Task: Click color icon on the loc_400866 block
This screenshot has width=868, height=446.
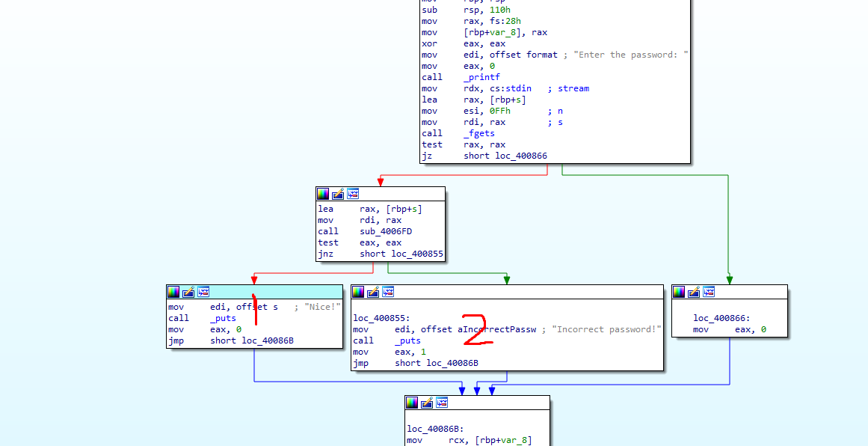Action: (x=679, y=292)
